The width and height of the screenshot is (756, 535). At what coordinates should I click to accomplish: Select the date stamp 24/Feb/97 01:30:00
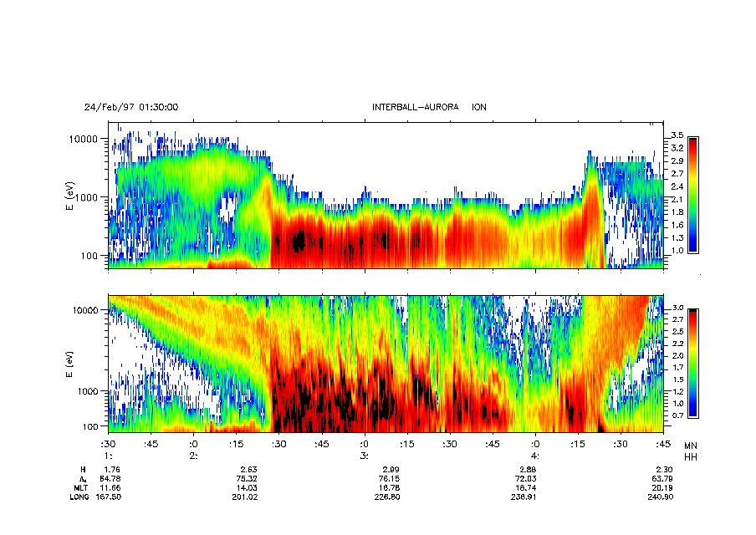pyautogui.click(x=130, y=108)
